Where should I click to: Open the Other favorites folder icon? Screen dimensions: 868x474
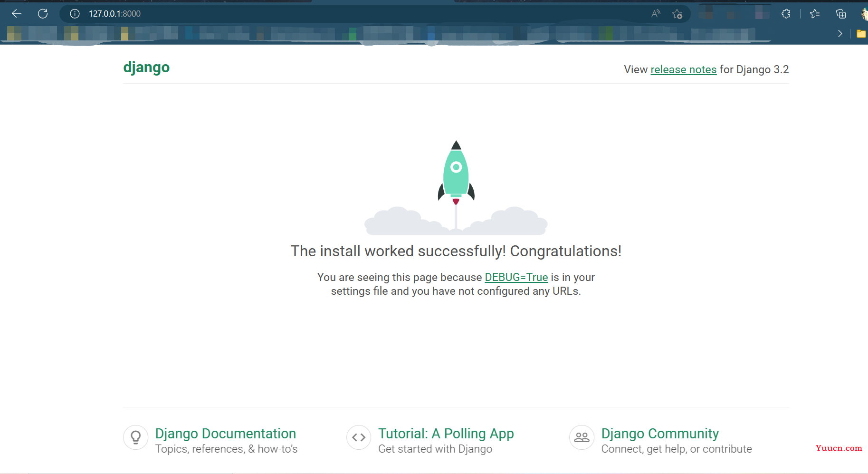861,33
